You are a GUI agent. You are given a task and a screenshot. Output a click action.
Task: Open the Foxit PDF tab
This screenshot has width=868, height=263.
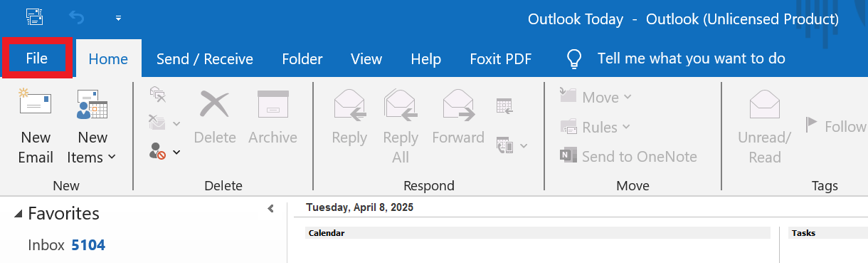tap(501, 59)
